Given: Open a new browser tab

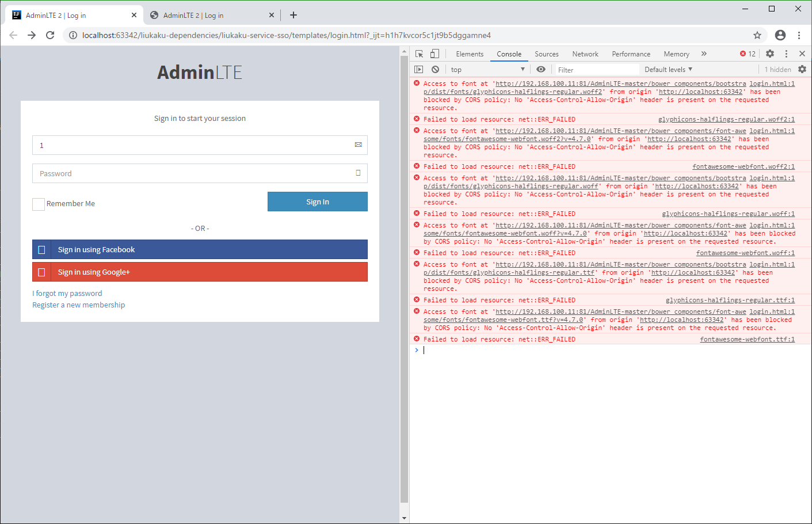Looking at the screenshot, I should click(x=293, y=15).
